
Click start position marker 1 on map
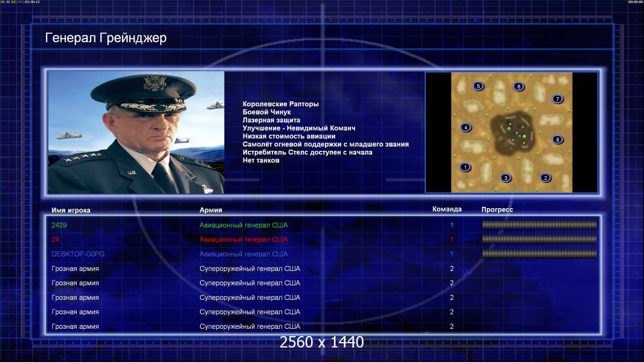(x=465, y=167)
